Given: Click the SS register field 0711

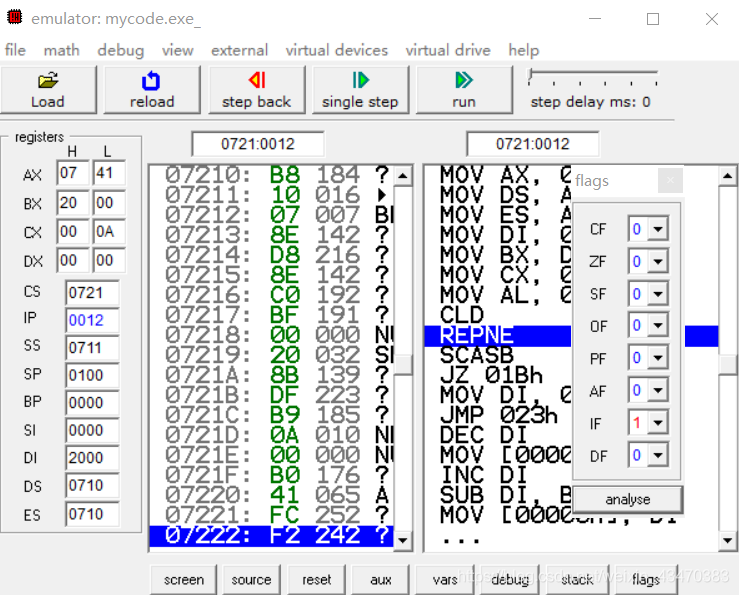Looking at the screenshot, I should click(92, 348).
